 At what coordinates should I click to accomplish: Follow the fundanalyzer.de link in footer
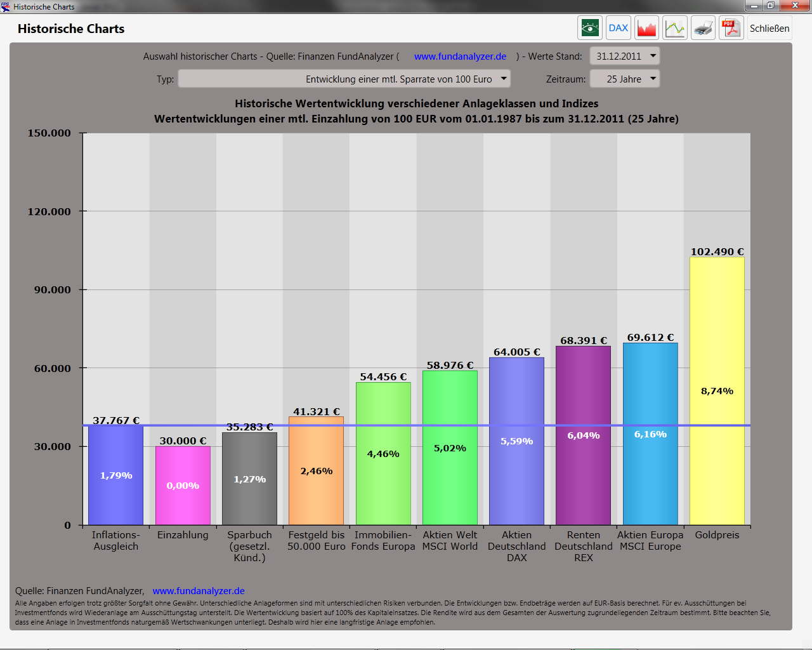tap(198, 591)
